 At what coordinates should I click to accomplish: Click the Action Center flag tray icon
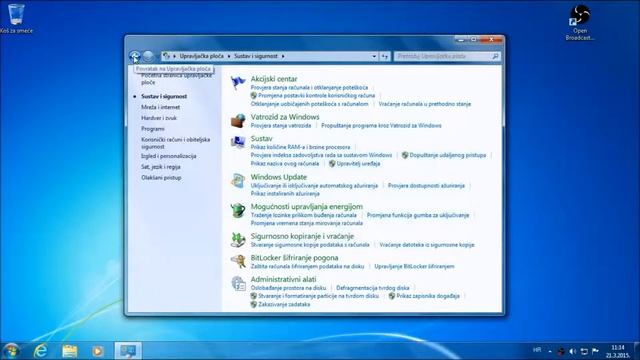click(x=596, y=351)
